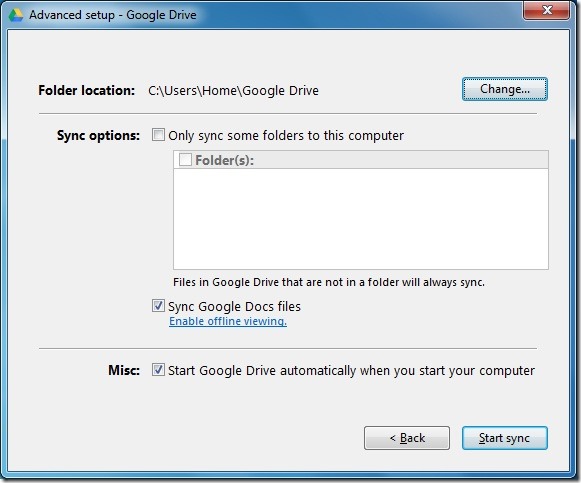Tick the Folder(s) header checkbox
The image size is (581, 483).
[x=185, y=160]
